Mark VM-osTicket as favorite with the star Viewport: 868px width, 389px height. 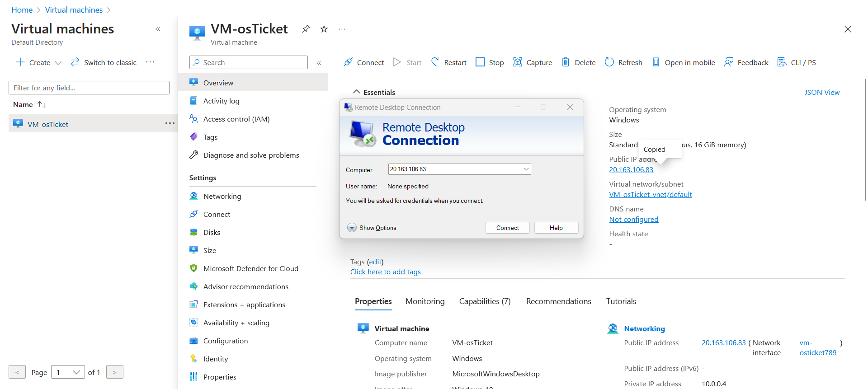[x=324, y=29]
